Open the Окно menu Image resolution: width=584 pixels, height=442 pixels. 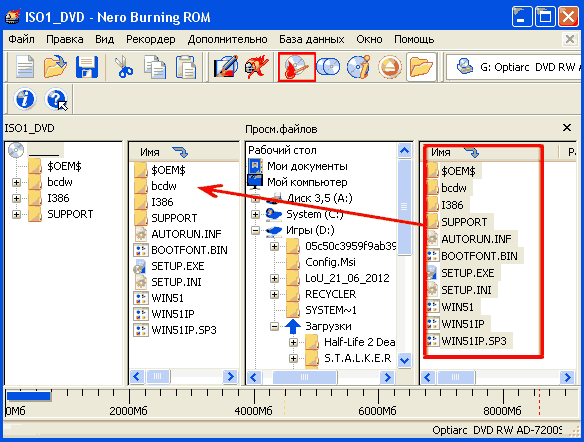coord(369,39)
